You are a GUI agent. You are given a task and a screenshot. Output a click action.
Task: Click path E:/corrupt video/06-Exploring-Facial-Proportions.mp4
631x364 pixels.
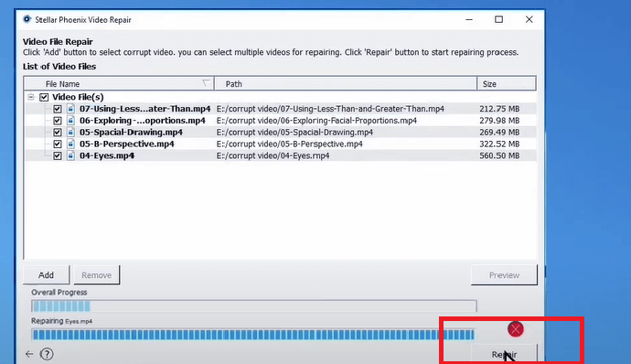click(x=316, y=121)
